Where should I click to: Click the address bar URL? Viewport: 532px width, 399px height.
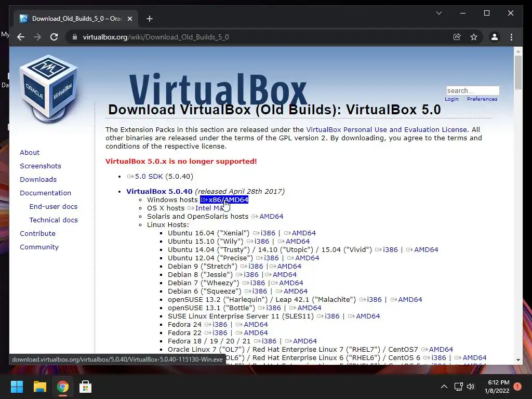[x=156, y=37]
